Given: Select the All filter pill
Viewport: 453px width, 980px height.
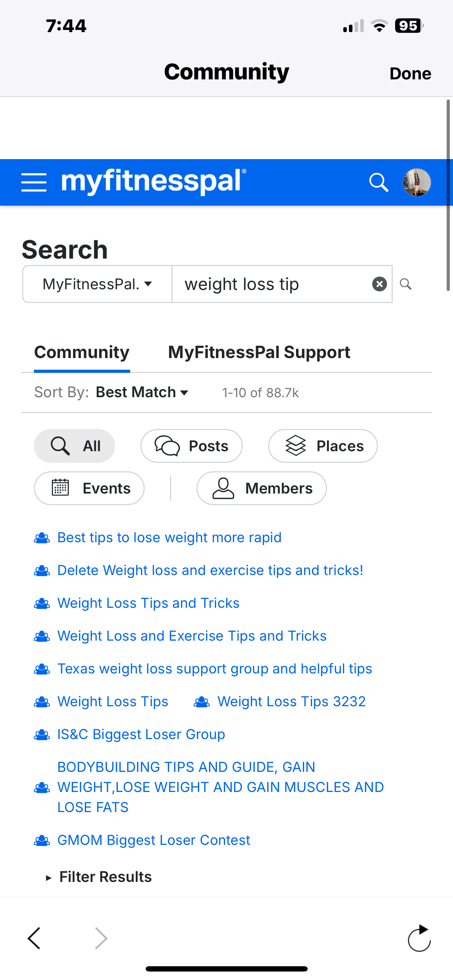Looking at the screenshot, I should [x=74, y=446].
